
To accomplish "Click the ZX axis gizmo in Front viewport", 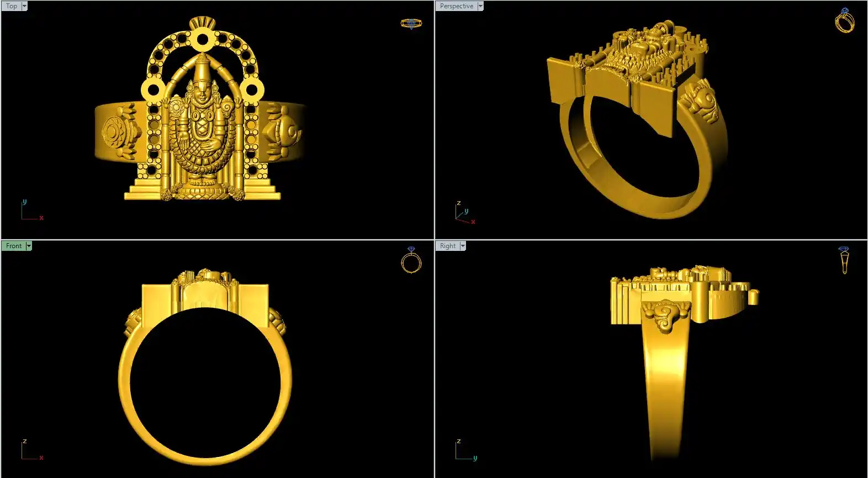I will coord(31,450).
